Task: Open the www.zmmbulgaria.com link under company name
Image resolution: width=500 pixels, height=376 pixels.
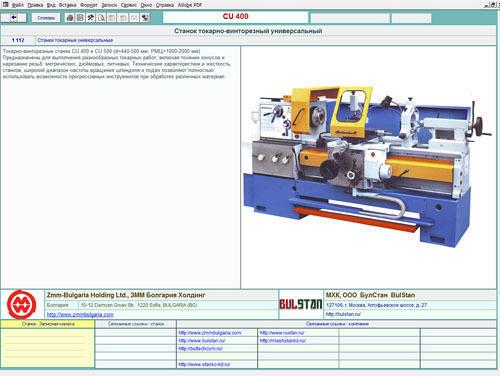Action: [80, 314]
